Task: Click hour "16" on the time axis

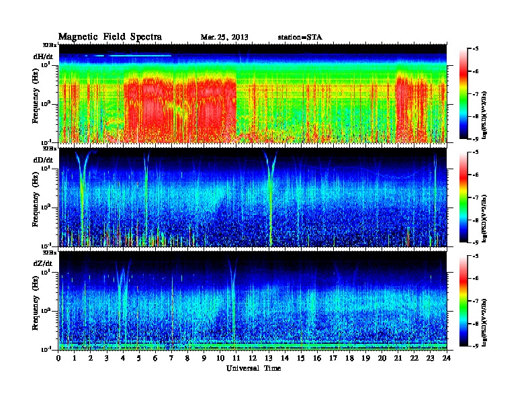Action: pyautogui.click(x=317, y=358)
